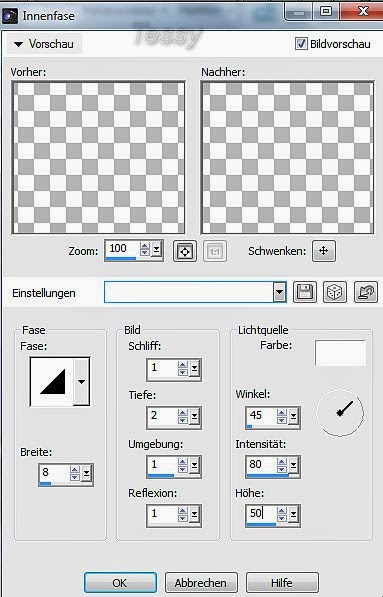383x597 pixels.
Task: Open the Fase bevel shape dropdown
Action: click(81, 382)
